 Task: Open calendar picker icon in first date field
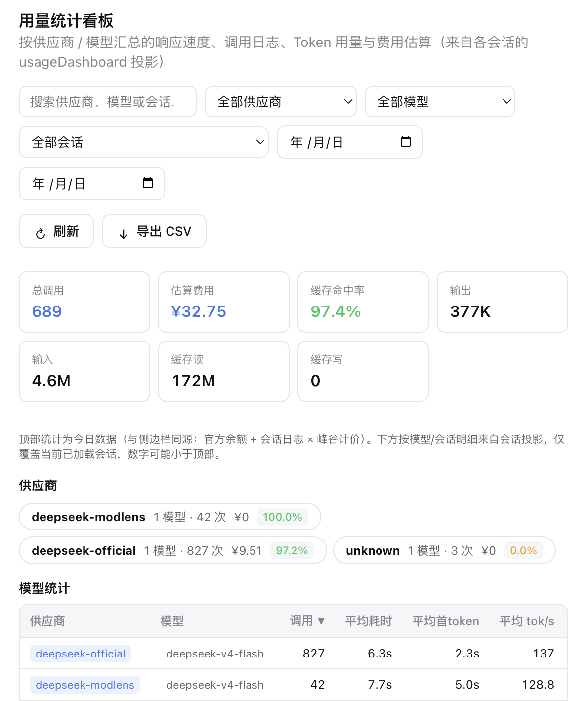406,141
